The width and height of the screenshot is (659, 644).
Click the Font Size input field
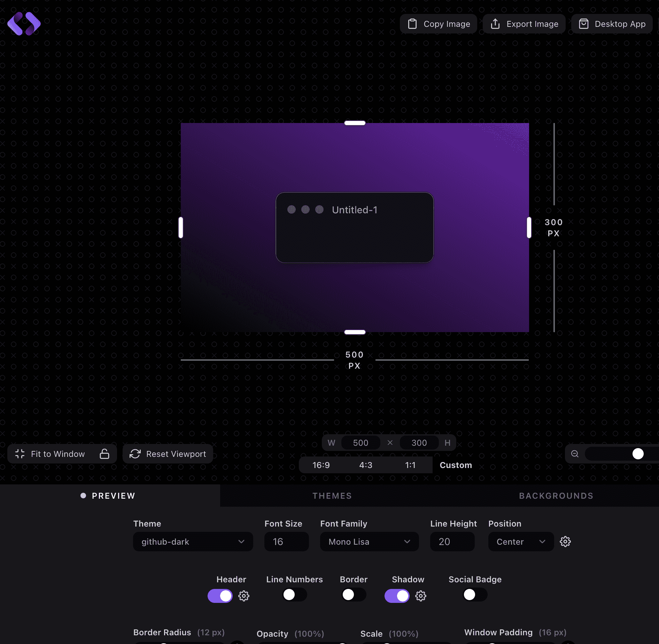click(x=286, y=542)
